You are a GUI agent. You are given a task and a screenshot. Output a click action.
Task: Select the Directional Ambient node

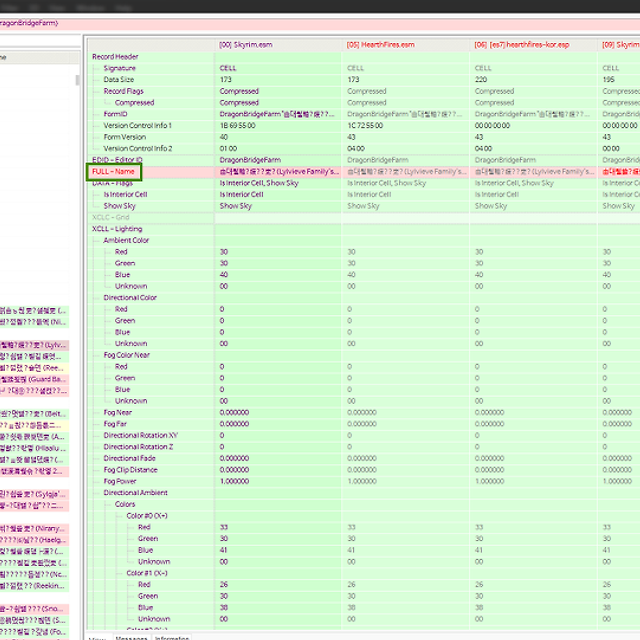135,493
